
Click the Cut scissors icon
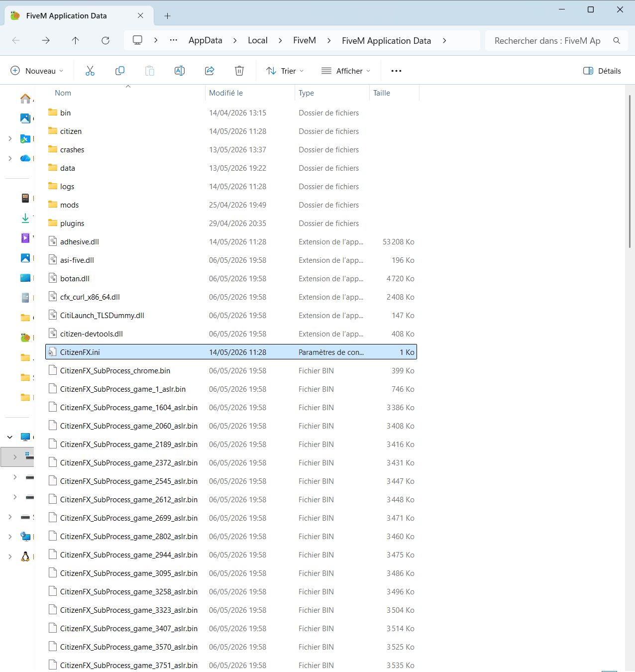[90, 71]
